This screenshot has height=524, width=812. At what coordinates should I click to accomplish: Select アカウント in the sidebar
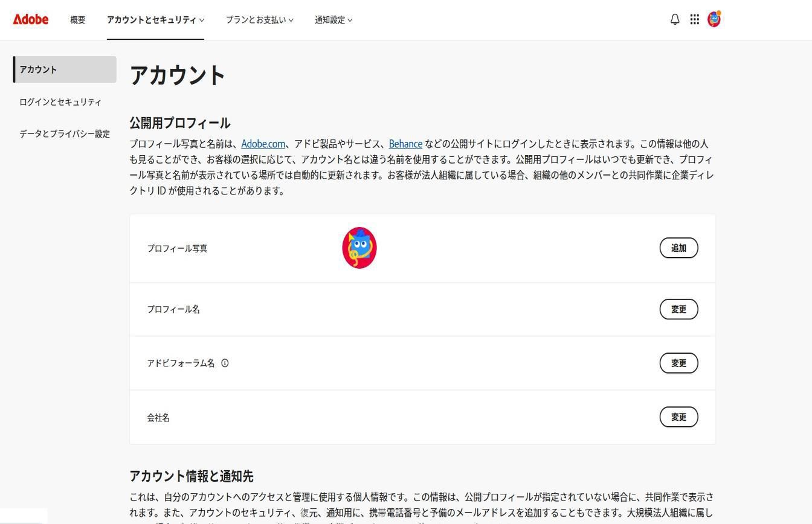[x=38, y=69]
